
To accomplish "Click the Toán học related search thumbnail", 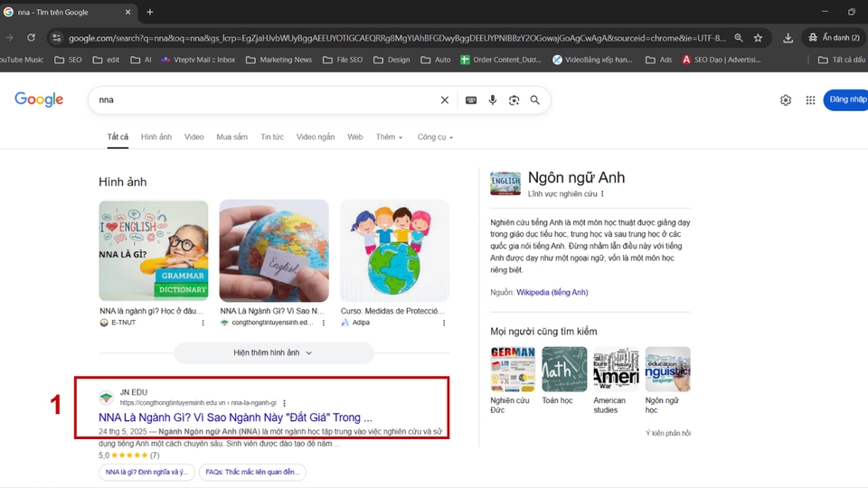I will coord(564,370).
